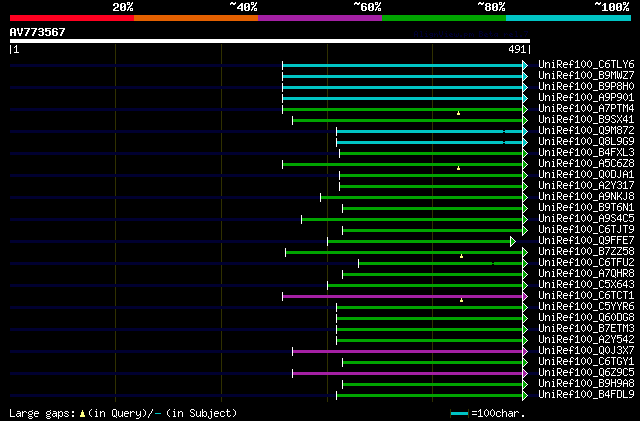The width and height of the screenshot is (640, 421).
Task: Select the UniRef100_C6TFU2 label
Action: 586,263
